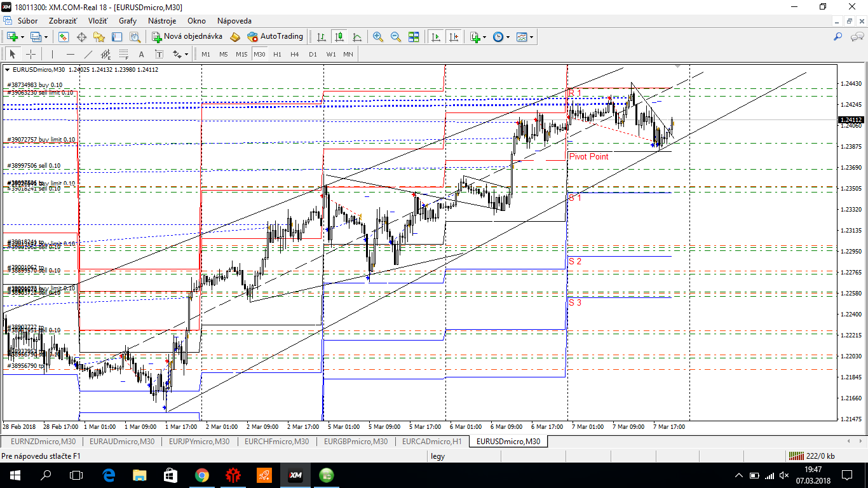Select the vertical line tool
The image size is (868, 488).
click(52, 54)
